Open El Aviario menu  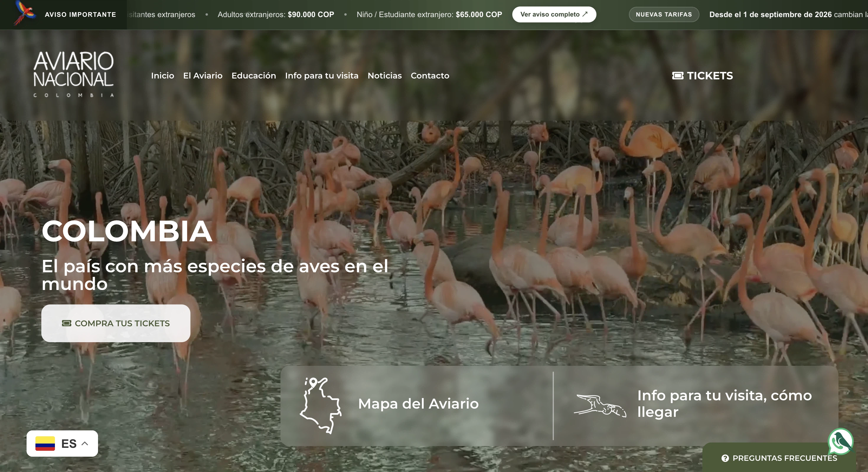(203, 76)
